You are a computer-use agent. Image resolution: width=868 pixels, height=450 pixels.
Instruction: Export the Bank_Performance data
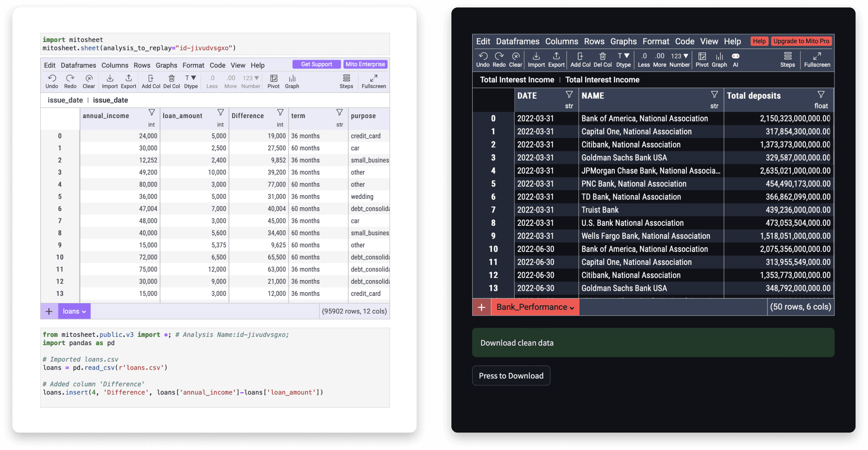point(556,60)
